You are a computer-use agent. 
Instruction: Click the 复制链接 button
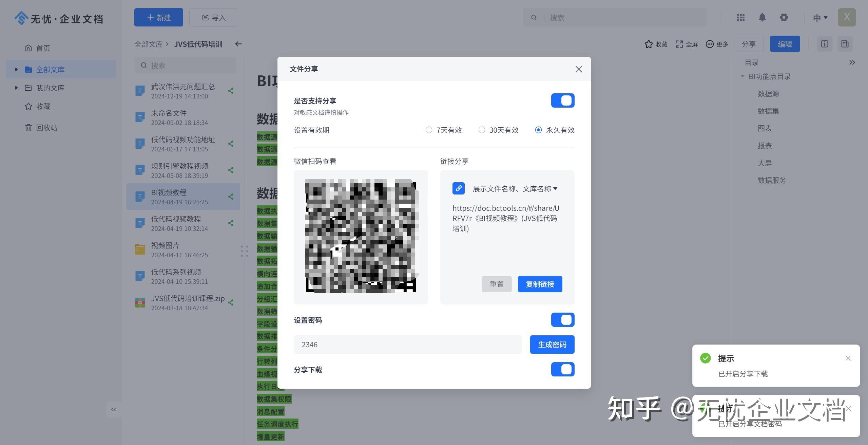540,284
